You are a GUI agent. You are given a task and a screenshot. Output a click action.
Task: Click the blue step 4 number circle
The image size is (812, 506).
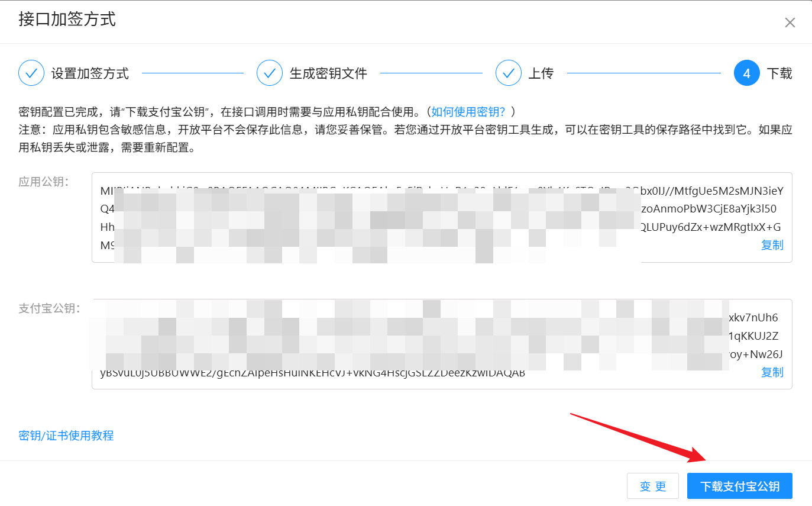[x=746, y=73]
